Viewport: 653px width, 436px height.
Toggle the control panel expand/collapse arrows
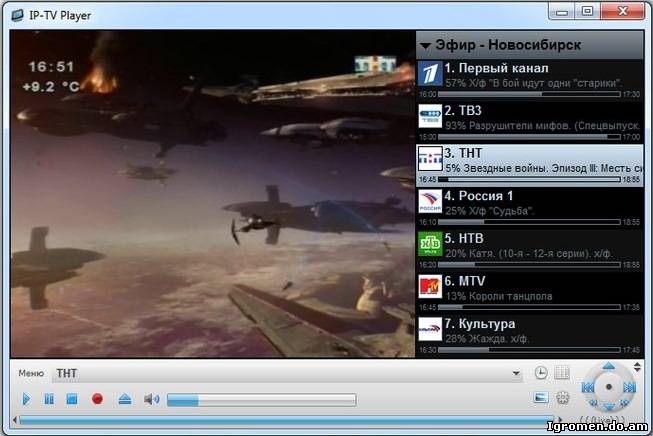(637, 367)
